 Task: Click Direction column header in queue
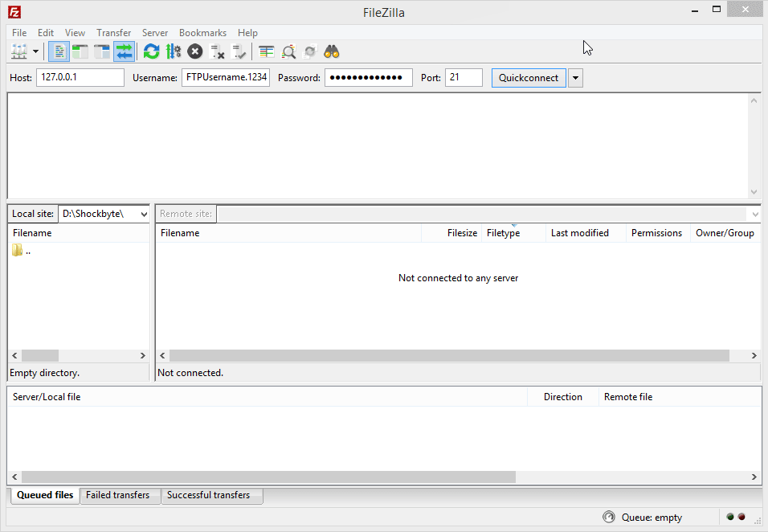(563, 397)
